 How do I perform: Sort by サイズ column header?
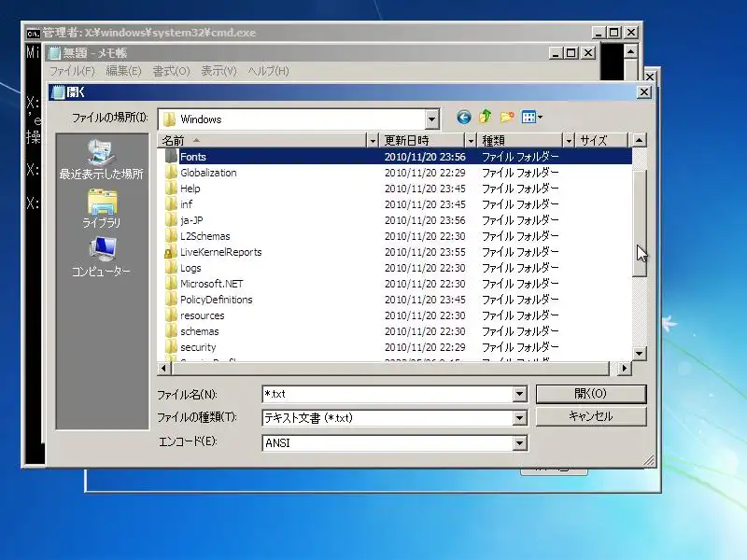point(600,141)
